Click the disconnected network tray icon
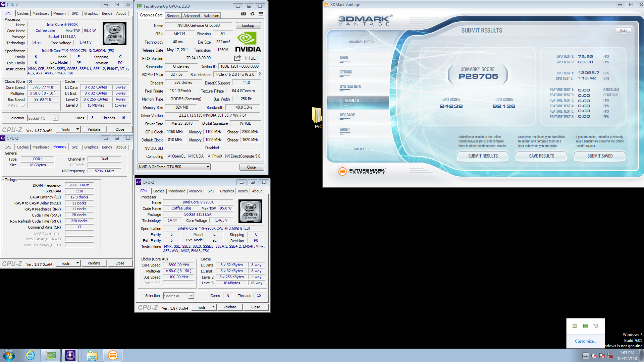 (610, 356)
